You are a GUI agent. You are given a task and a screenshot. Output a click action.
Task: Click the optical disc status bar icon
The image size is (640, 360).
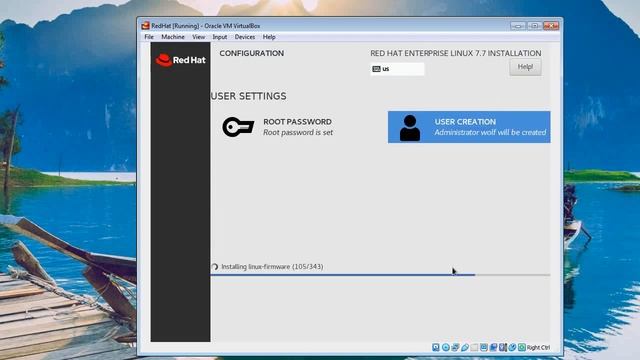tap(446, 347)
